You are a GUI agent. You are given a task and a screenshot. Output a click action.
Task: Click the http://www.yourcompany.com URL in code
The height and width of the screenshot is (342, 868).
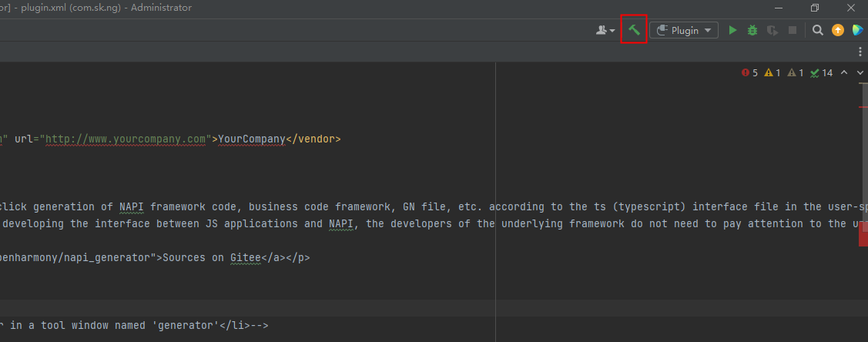coord(125,139)
